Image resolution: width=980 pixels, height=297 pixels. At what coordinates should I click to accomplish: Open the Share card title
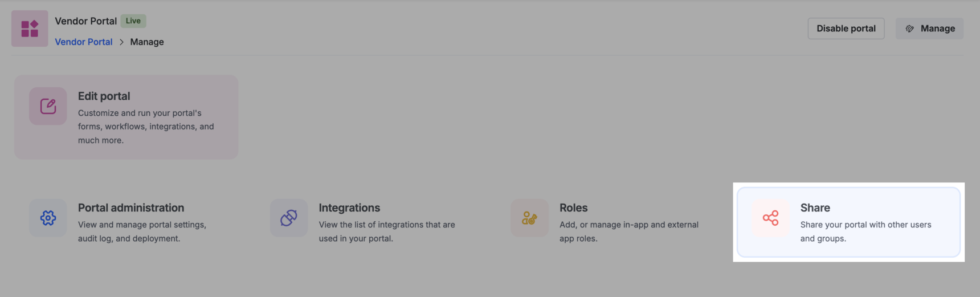point(815,208)
